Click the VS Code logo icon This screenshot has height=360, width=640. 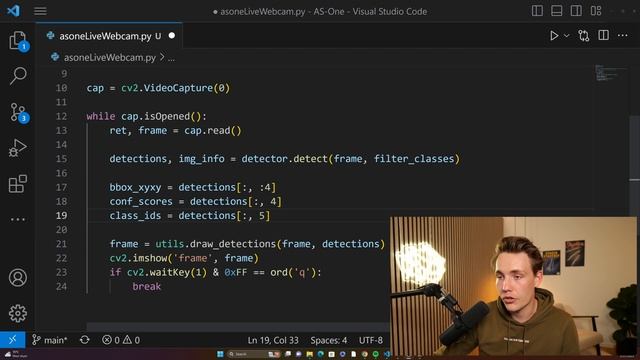(x=13, y=11)
